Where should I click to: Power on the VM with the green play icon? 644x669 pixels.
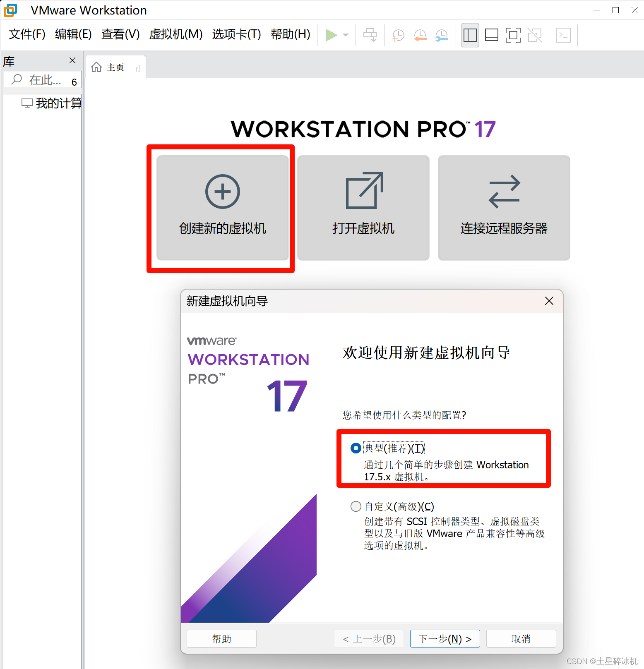[331, 35]
